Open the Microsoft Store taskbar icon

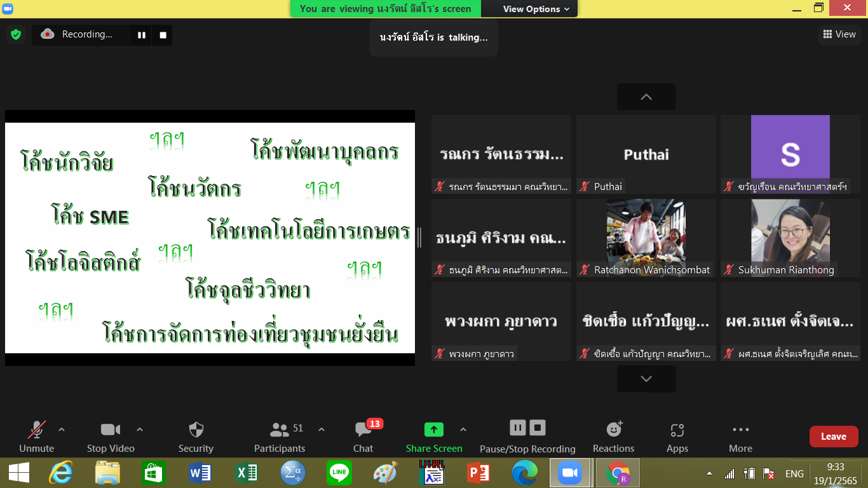154,473
